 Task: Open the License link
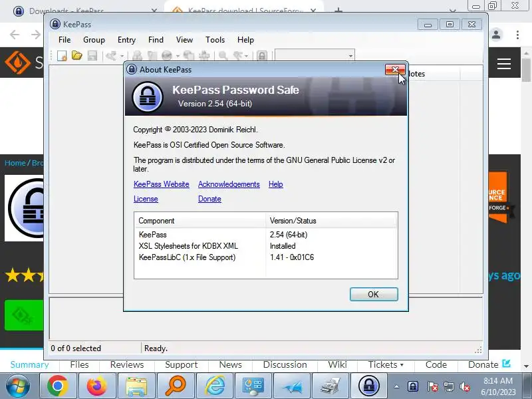(x=146, y=199)
